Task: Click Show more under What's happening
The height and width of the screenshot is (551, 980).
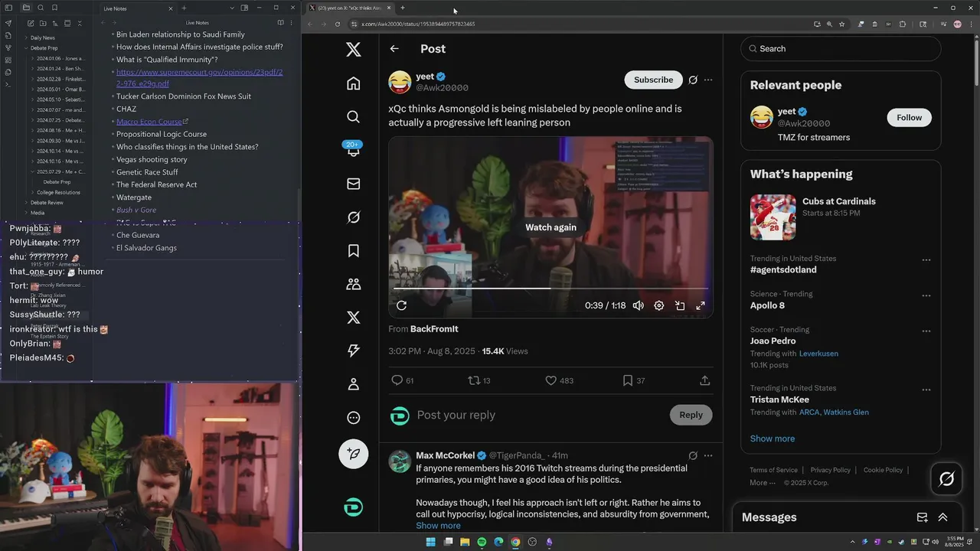Action: 772,439
